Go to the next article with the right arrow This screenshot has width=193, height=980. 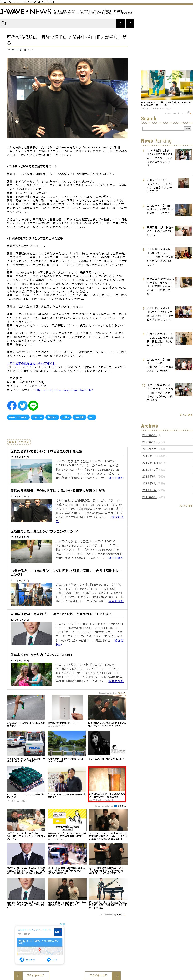pos(131,23)
